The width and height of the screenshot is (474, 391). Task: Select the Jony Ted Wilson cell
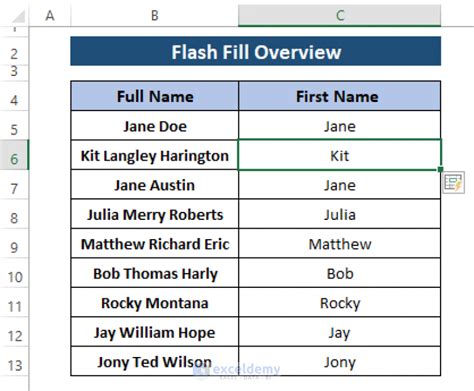pos(155,362)
